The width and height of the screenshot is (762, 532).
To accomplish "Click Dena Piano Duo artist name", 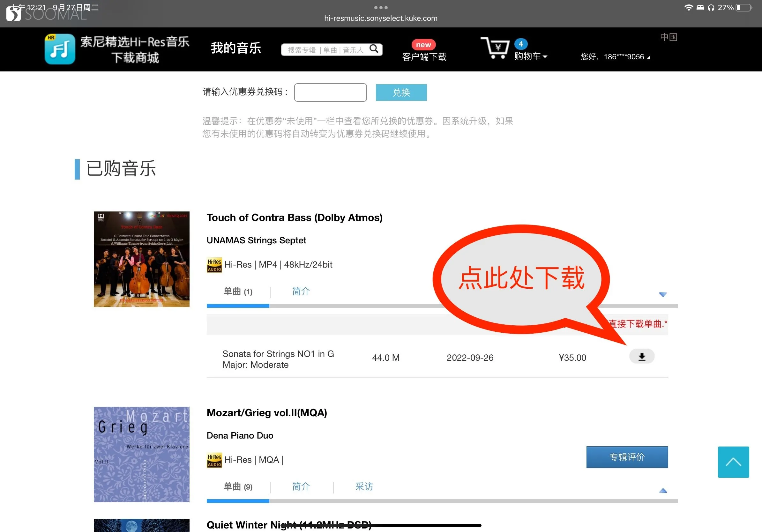I will pyautogui.click(x=240, y=435).
